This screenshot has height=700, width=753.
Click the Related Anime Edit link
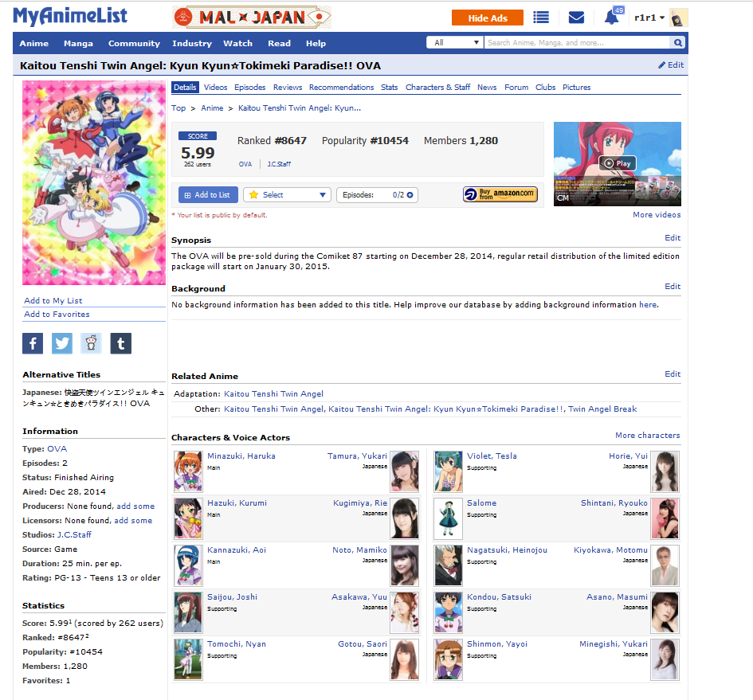click(x=673, y=374)
